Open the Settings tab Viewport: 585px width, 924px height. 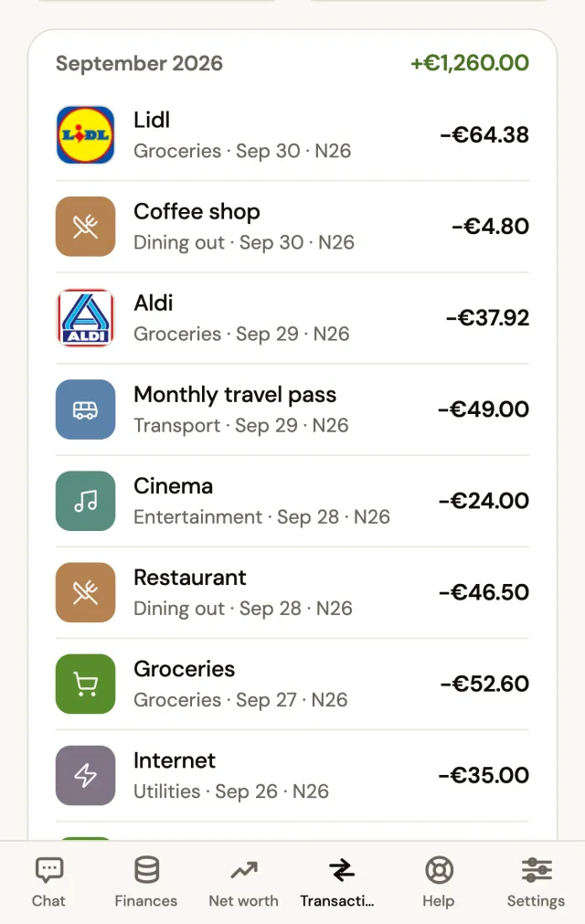(x=537, y=882)
